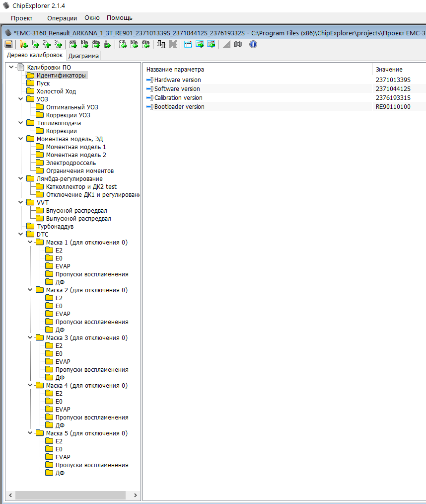The height and width of the screenshot is (504, 426).
Task: Click the add 2D table icon
Action: 47,44
